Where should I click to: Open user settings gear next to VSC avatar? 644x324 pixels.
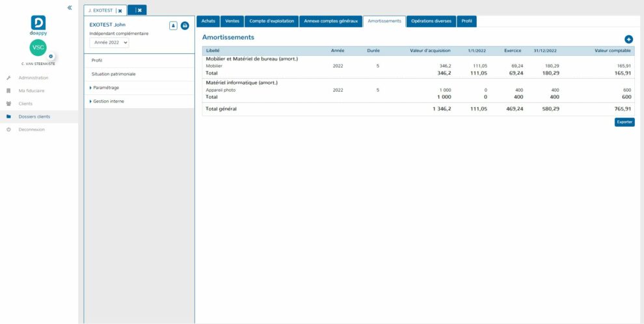tap(51, 57)
